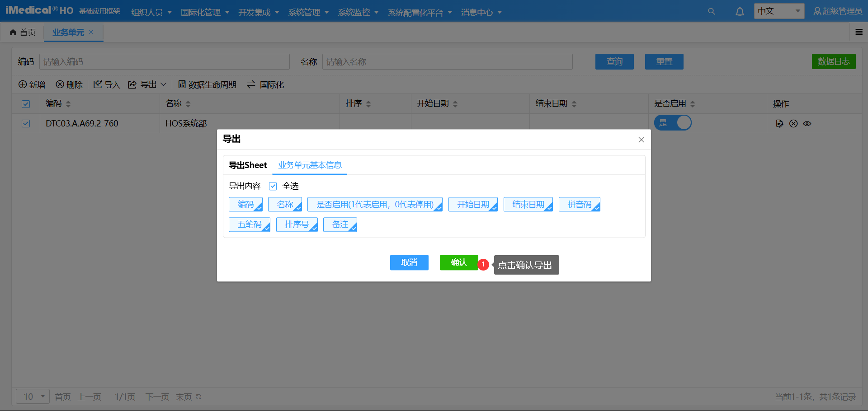Viewport: 868px width, 411px height.
Task: Click the 导出 export icon
Action: point(132,84)
